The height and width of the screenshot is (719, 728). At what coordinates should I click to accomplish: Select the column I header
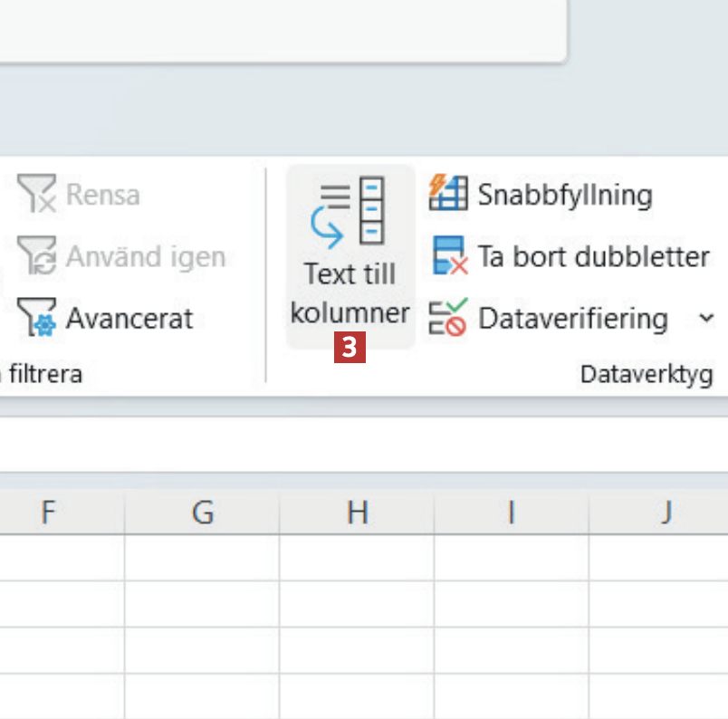click(511, 513)
